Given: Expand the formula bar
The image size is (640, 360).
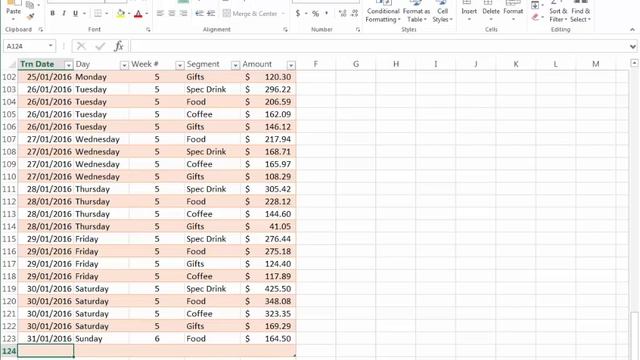Looking at the screenshot, I should [633, 47].
